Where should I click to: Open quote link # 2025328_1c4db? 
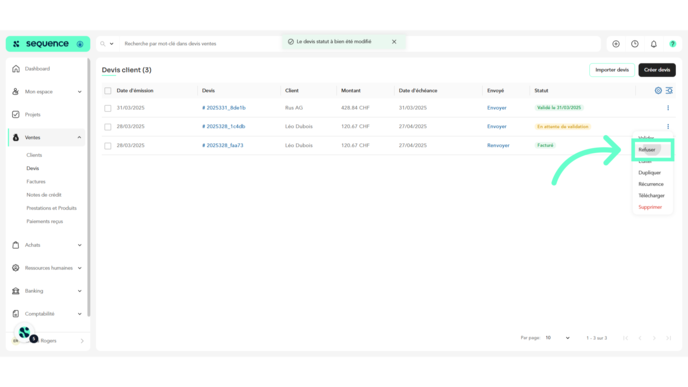click(x=223, y=127)
